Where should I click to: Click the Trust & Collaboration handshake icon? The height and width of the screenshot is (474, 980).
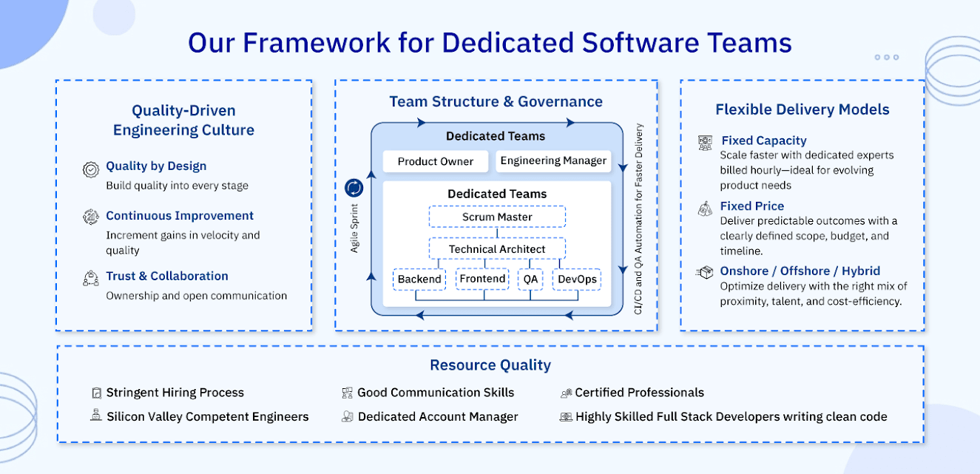click(x=90, y=277)
